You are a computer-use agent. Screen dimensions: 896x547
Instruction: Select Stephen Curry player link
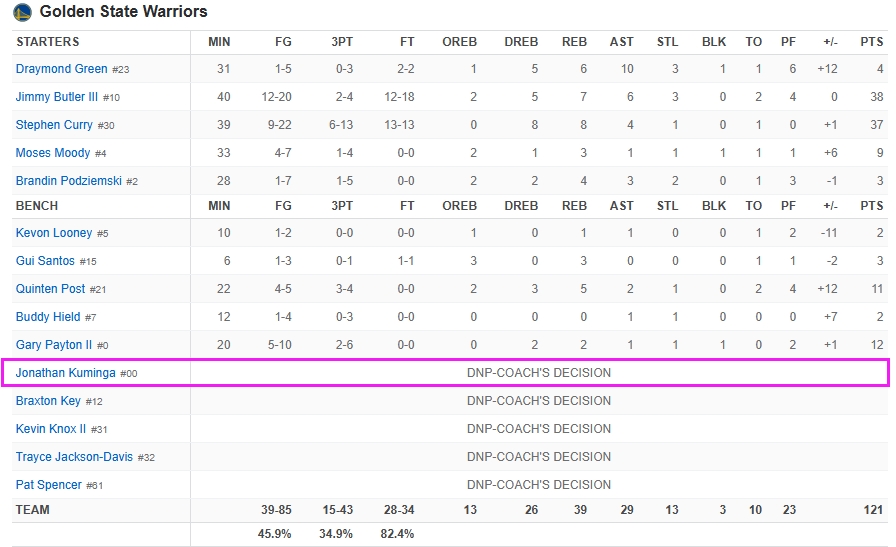(x=54, y=125)
